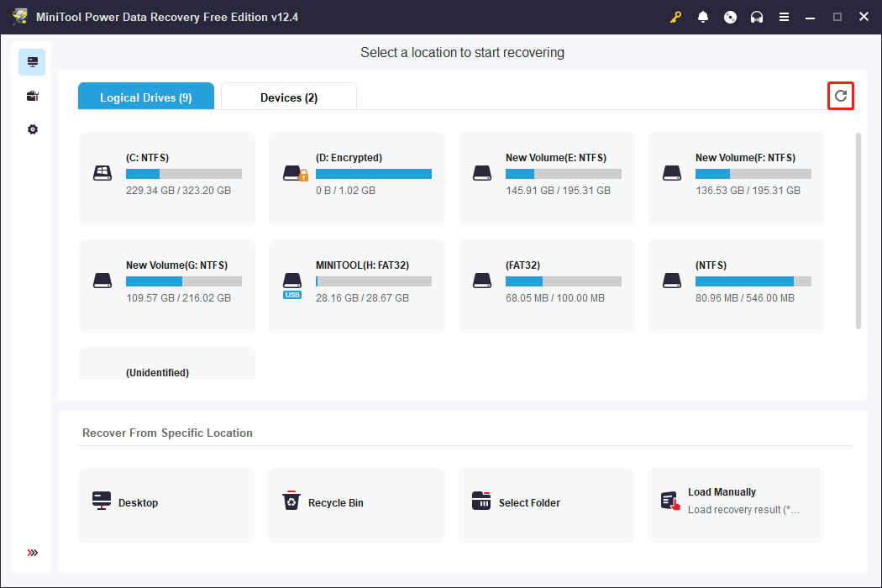The image size is (882, 588).
Task: Click the MiniTool app logo icon
Action: (19, 16)
